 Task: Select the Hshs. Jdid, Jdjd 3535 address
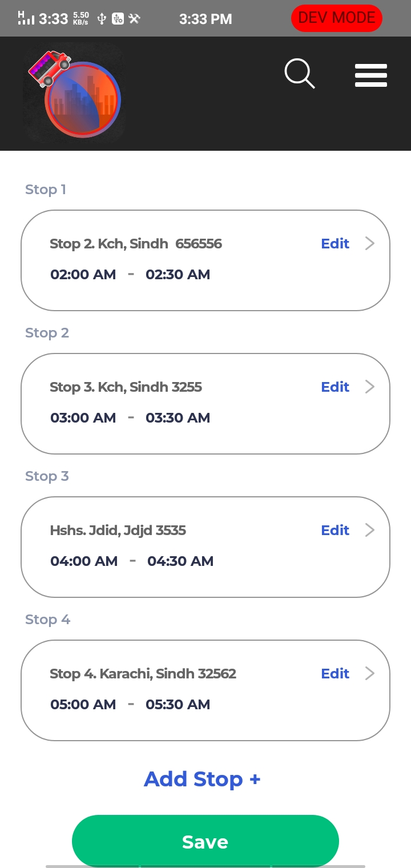pyautogui.click(x=118, y=531)
